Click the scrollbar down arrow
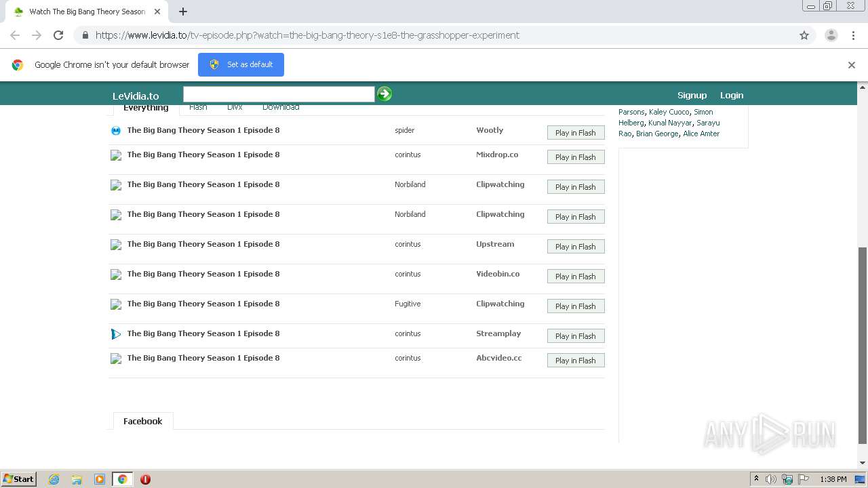 tap(863, 463)
